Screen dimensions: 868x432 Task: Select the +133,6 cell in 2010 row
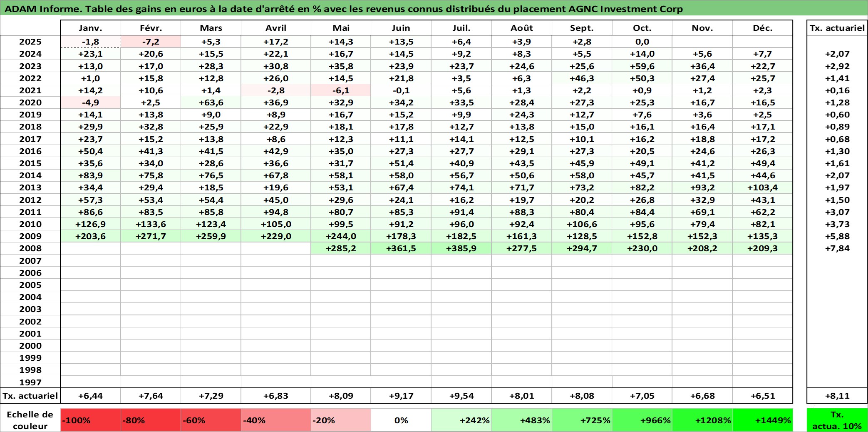coord(151,224)
